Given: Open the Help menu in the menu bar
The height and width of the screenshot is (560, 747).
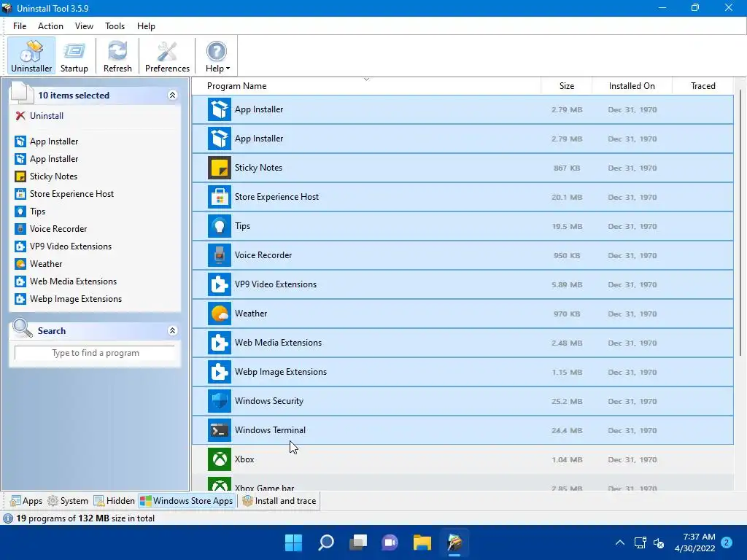Looking at the screenshot, I should (146, 26).
